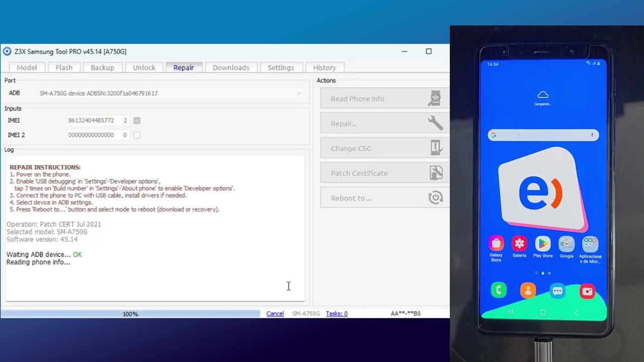Minimize the Z3X Samsung Tool window
Image resolution: width=644 pixels, height=362 pixels.
pyautogui.click(x=404, y=51)
